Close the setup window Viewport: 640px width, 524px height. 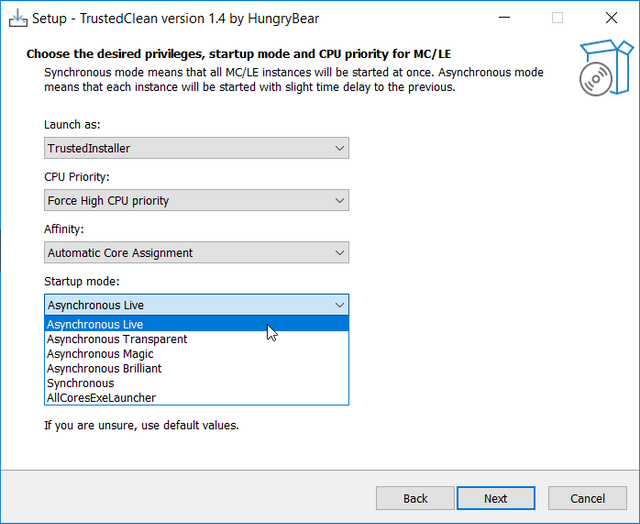click(x=611, y=18)
